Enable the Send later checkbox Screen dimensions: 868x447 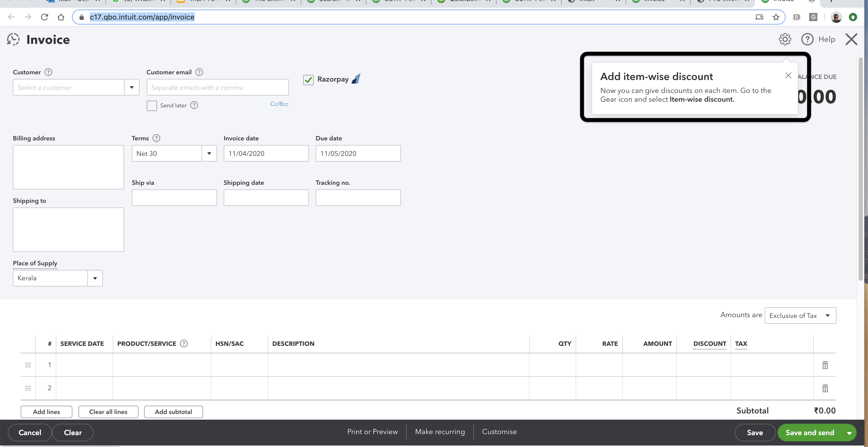152,105
